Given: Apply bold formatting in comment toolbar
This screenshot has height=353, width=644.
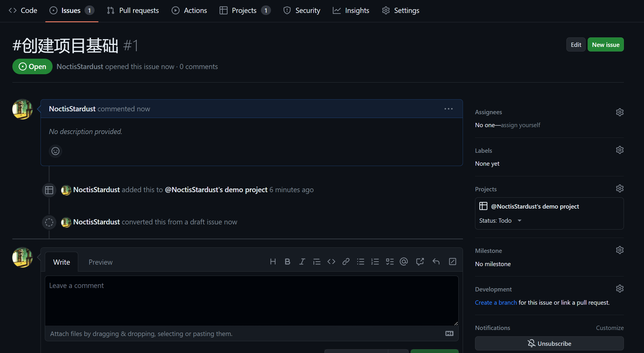Looking at the screenshot, I should [287, 262].
